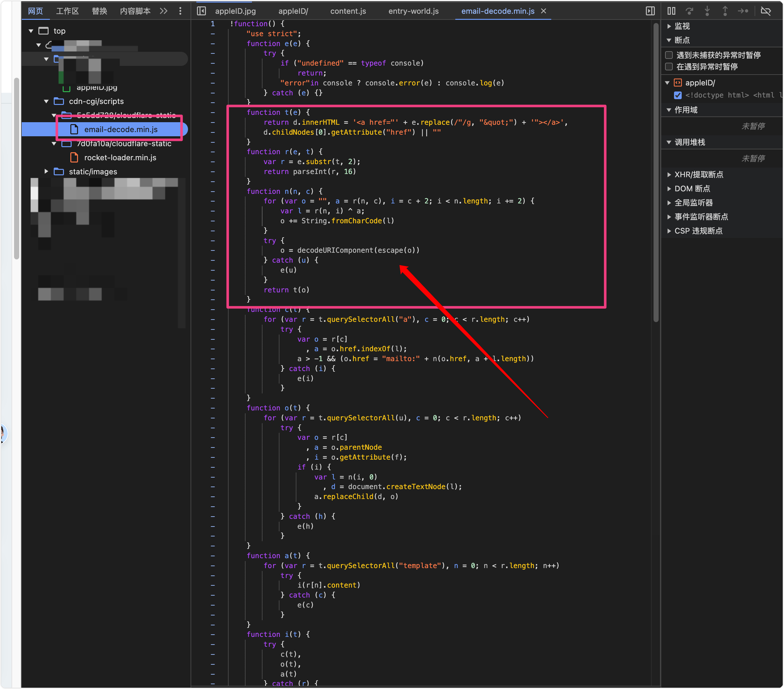Open navigator three-dot menu
The width and height of the screenshot is (784, 689).
180,11
